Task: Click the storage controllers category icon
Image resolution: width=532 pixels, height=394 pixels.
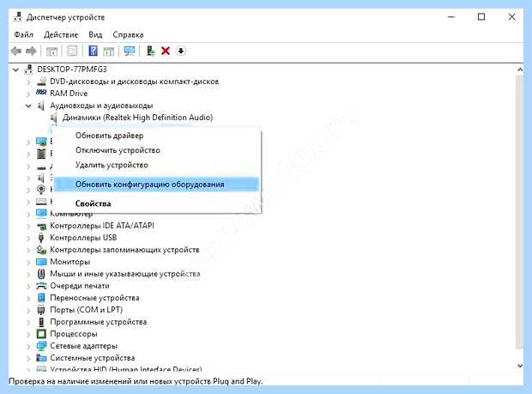Action: point(41,250)
